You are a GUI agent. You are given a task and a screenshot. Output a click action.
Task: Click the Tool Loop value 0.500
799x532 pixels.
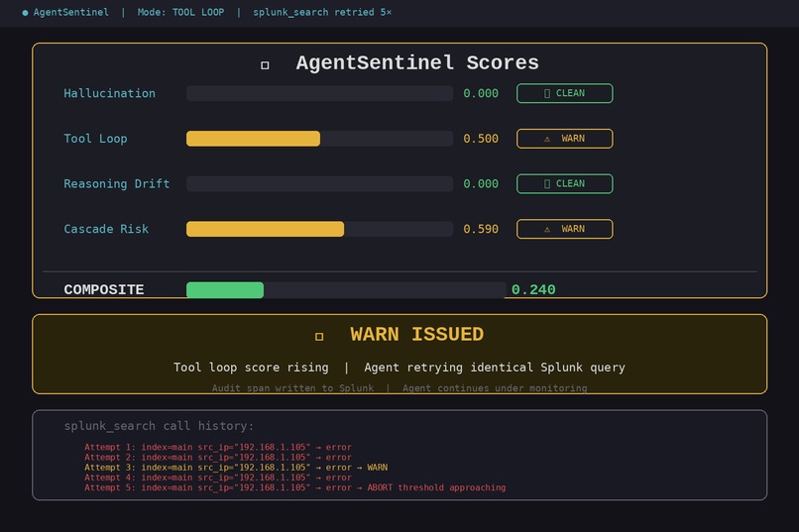(x=481, y=139)
